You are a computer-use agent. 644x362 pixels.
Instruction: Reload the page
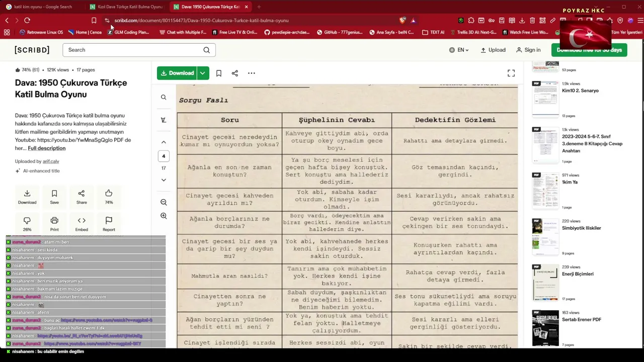pyautogui.click(x=27, y=21)
